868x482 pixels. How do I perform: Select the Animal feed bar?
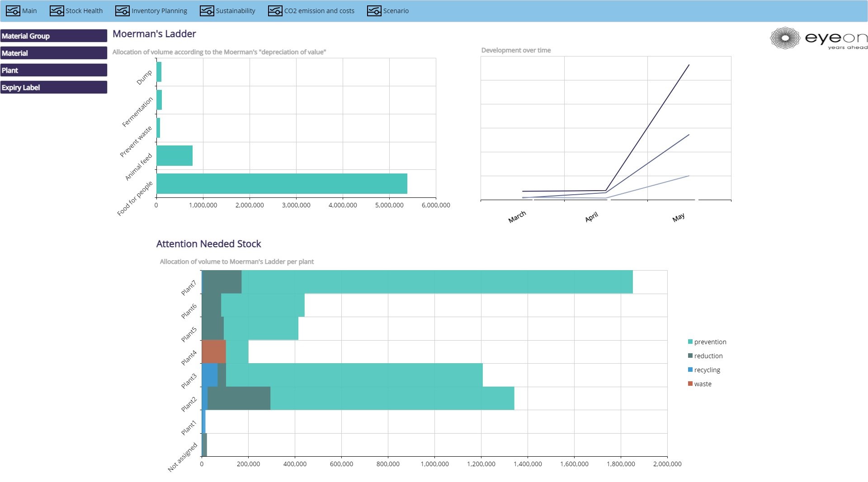pos(175,156)
